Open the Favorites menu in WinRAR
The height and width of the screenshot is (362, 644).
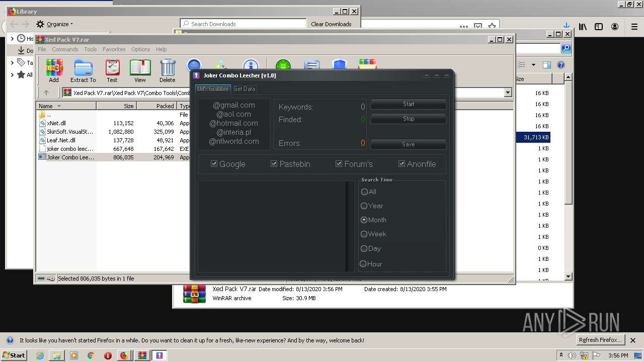(x=114, y=49)
